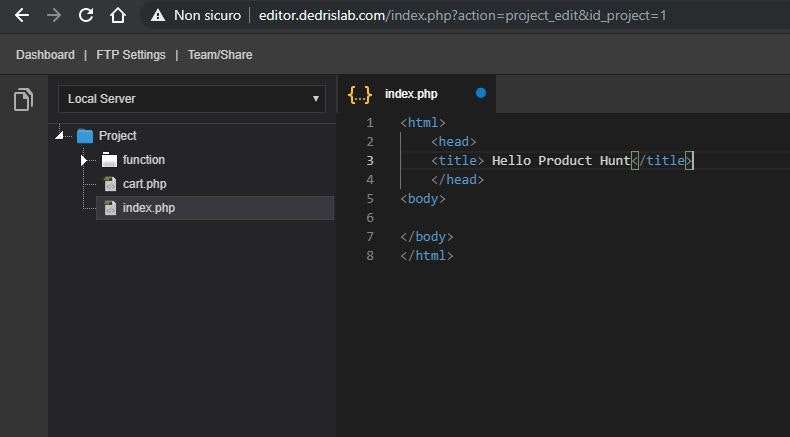
Task: Click the closing </html> tag
Action: click(x=427, y=256)
